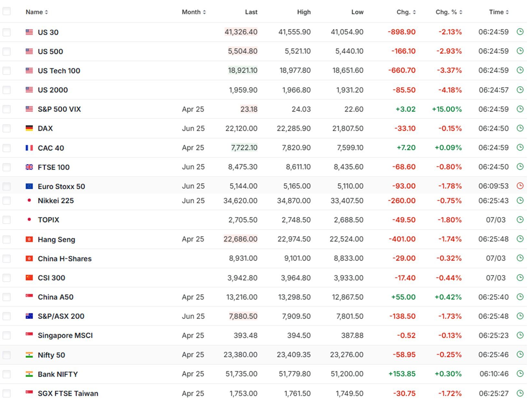This screenshot has height=401, width=532.
Task: Click the UK flag icon beside FTSE 100
Action: click(x=29, y=167)
